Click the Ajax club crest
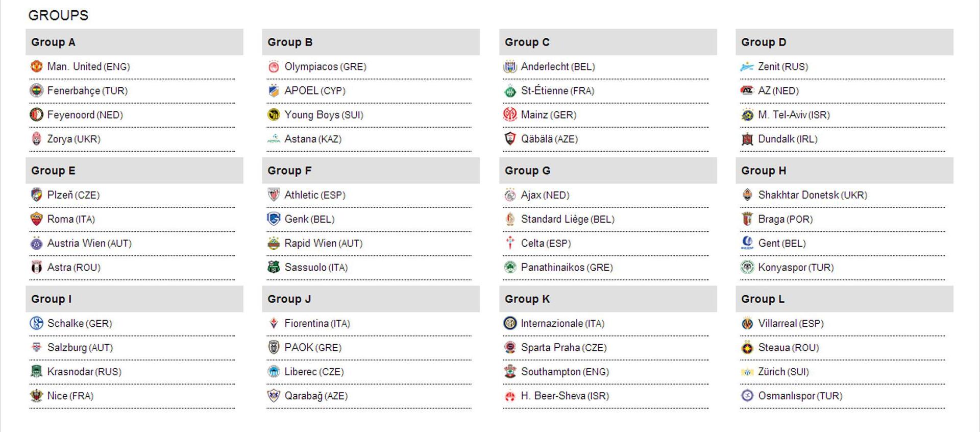This screenshot has height=432, width=980. (x=510, y=195)
